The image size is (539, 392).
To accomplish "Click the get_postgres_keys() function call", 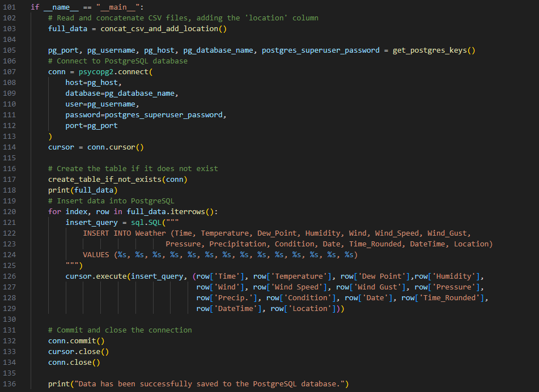I will pyautogui.click(x=434, y=50).
